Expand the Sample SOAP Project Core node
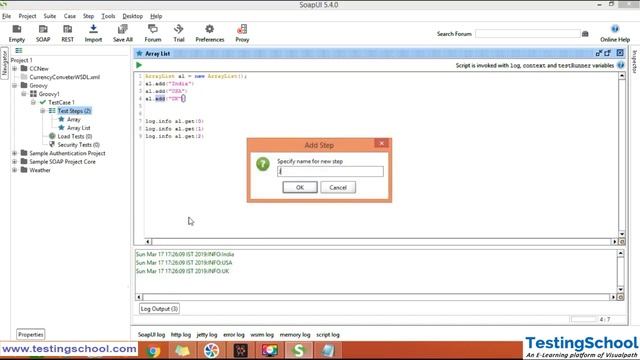The height and width of the screenshot is (360, 640). click(x=15, y=162)
